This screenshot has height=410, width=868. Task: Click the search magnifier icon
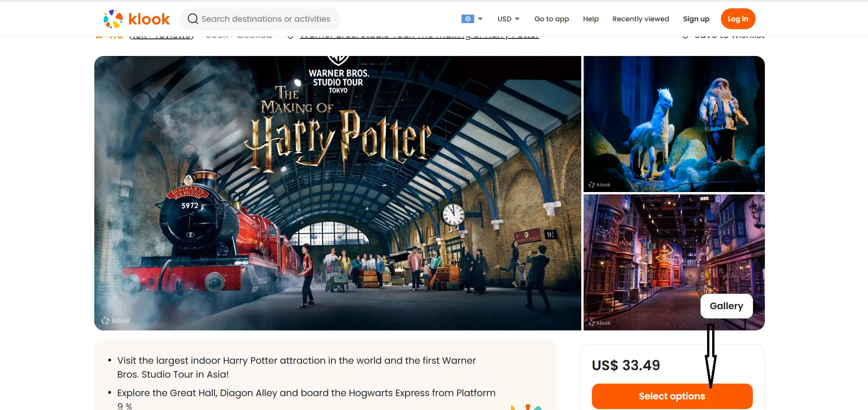pyautogui.click(x=193, y=19)
